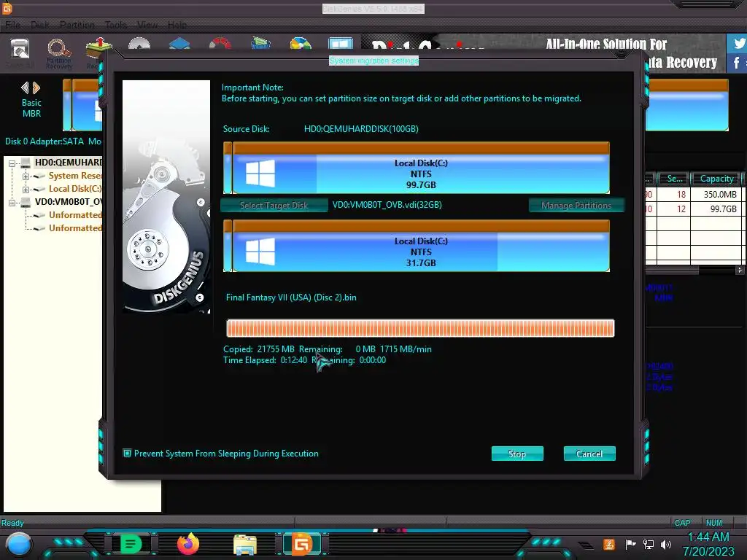Click the VD0 disk icon in tree
747x560 pixels.
point(26,203)
